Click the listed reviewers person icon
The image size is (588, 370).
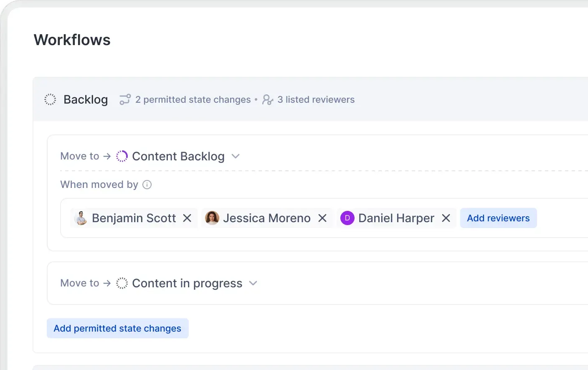267,99
